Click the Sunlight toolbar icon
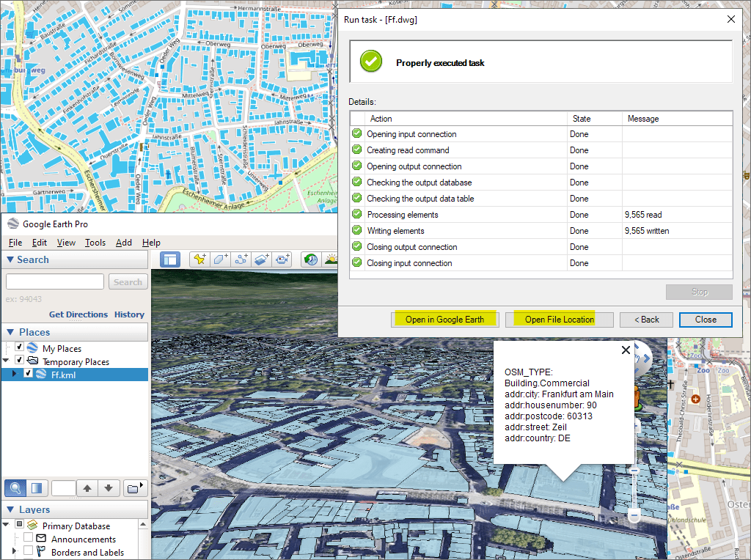The width and height of the screenshot is (751, 560). click(x=331, y=259)
